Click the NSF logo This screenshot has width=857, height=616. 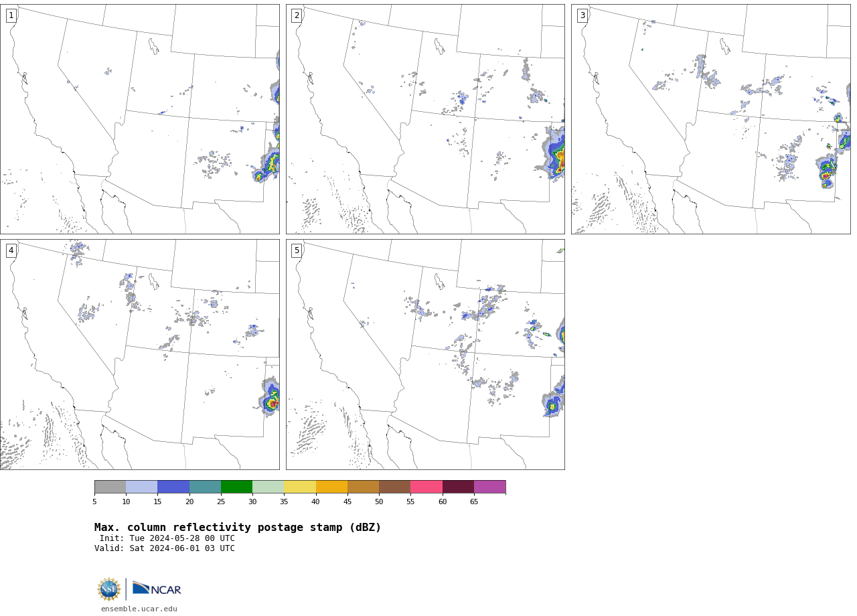tap(109, 589)
